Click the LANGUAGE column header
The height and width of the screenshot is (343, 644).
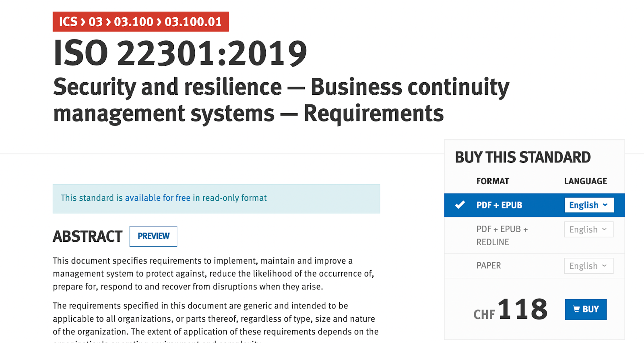[586, 181]
